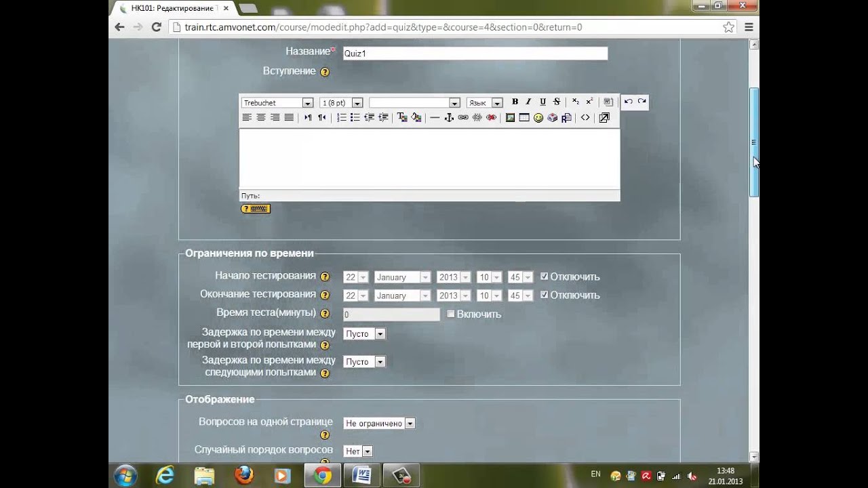The height and width of the screenshot is (488, 868).
Task: Open Firefox from the taskbar
Action: [243, 476]
